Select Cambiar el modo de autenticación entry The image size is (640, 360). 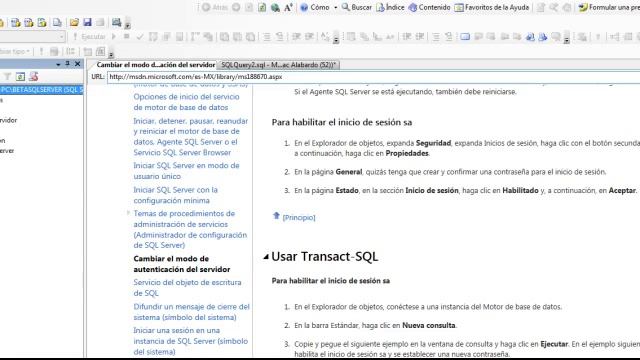tap(182, 264)
